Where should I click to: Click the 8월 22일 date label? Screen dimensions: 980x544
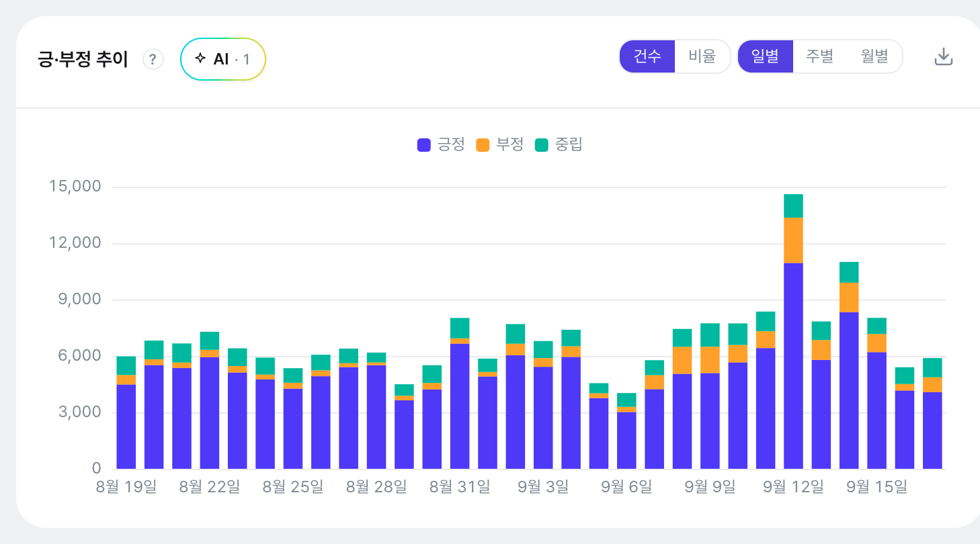[x=210, y=487]
